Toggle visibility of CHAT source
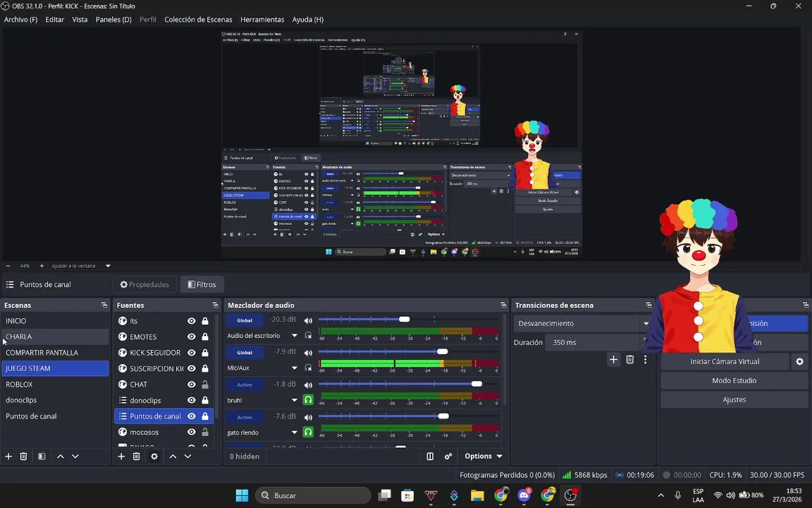This screenshot has width=812, height=508. (x=192, y=384)
